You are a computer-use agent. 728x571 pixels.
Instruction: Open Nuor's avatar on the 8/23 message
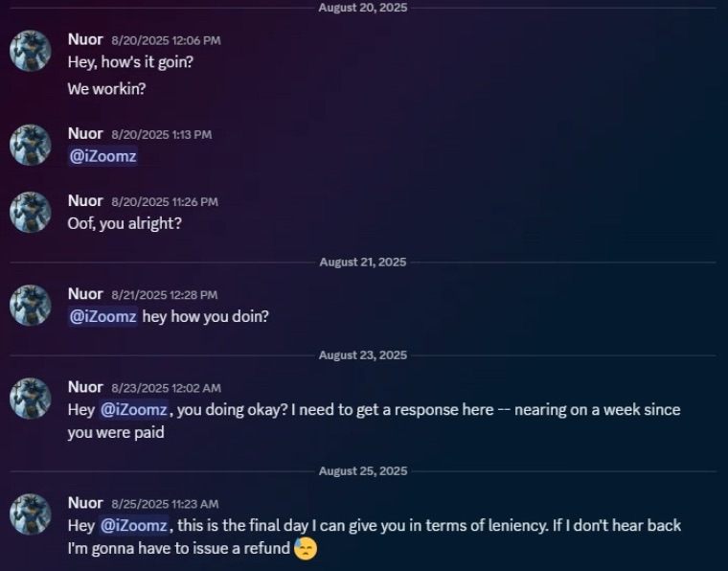coord(31,399)
